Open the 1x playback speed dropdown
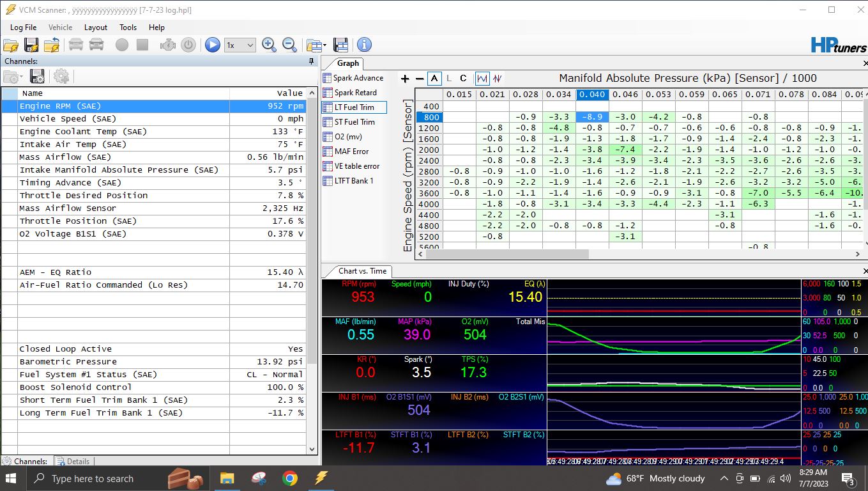 pos(240,45)
